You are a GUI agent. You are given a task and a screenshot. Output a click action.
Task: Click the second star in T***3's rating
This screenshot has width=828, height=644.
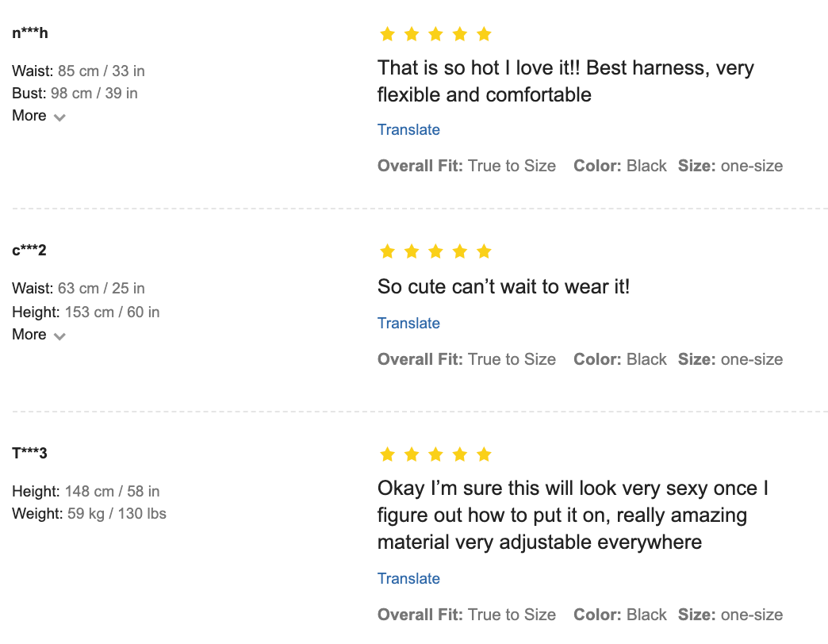(412, 454)
